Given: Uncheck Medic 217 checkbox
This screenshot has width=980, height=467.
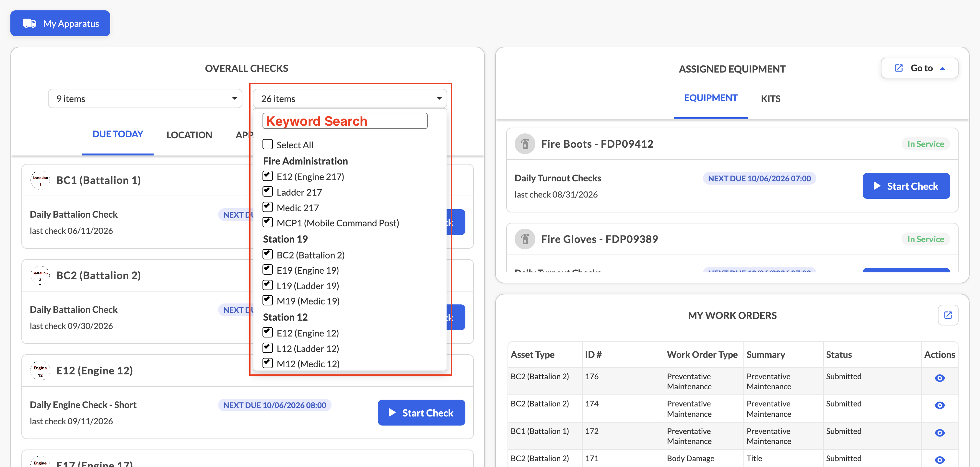Looking at the screenshot, I should tap(268, 207).
